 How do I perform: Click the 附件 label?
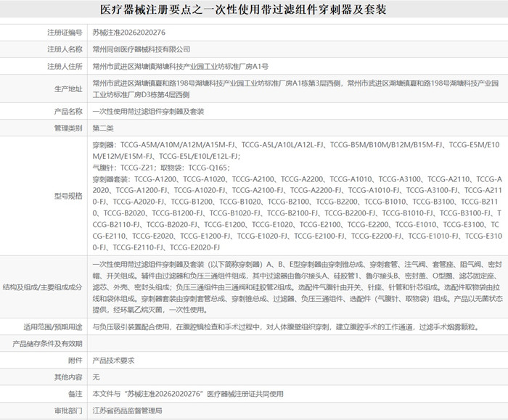coord(75,361)
